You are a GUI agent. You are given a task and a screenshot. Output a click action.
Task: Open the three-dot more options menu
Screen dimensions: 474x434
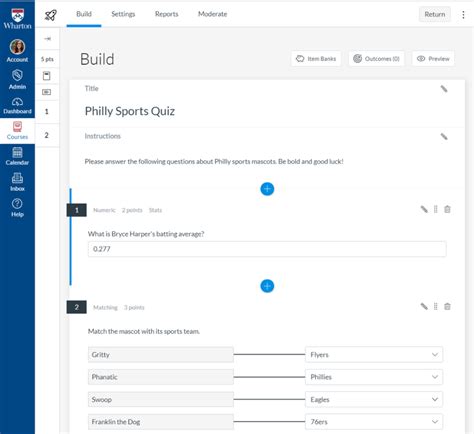pyautogui.click(x=463, y=14)
